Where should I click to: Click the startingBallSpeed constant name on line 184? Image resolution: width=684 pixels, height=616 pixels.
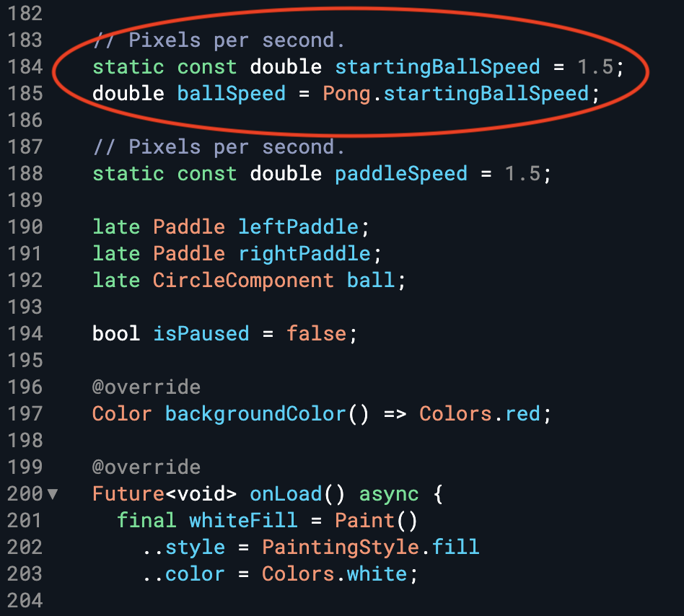click(x=437, y=67)
